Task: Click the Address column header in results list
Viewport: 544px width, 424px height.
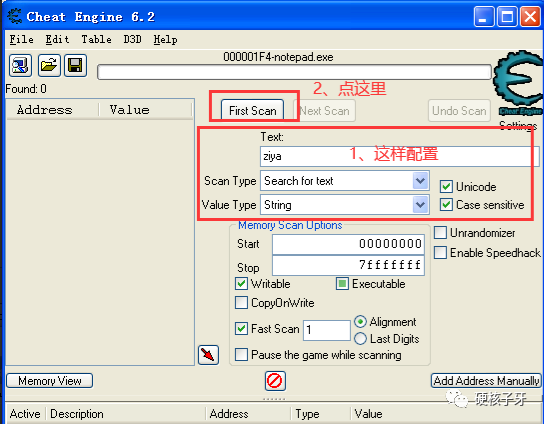Action: coord(53,110)
